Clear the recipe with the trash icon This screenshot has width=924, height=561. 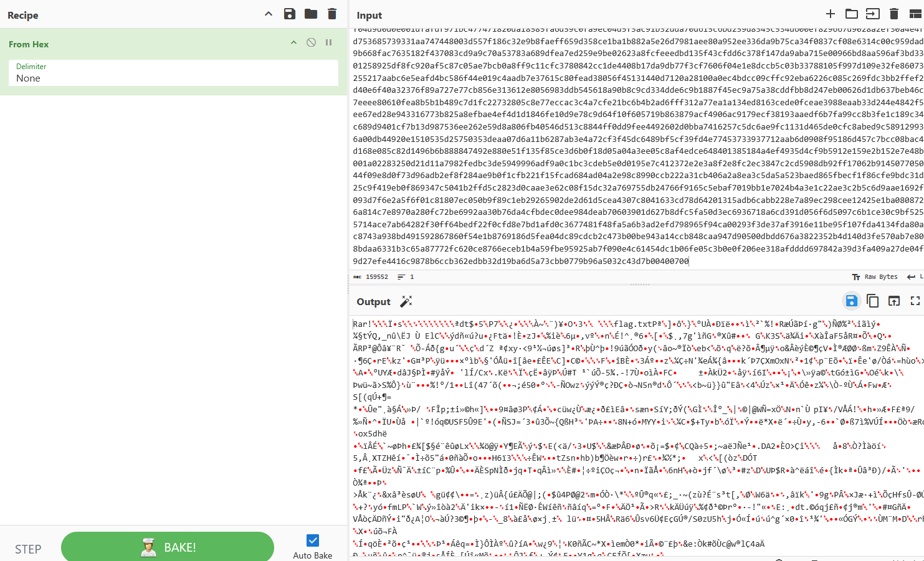(332, 14)
